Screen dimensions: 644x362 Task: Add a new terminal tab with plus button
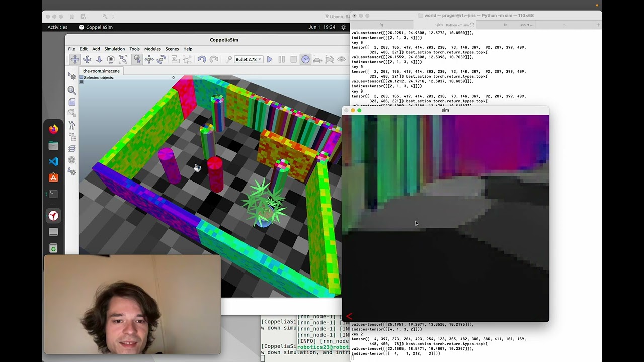598,25
